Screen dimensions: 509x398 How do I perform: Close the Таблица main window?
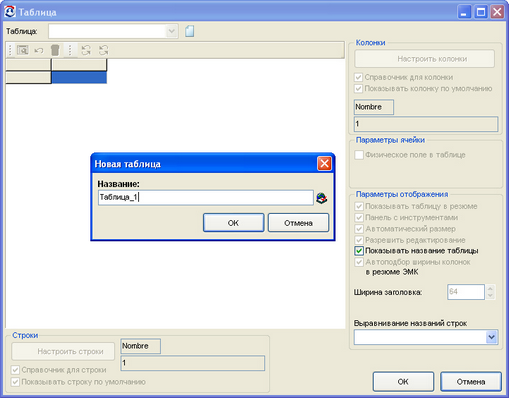click(x=497, y=12)
